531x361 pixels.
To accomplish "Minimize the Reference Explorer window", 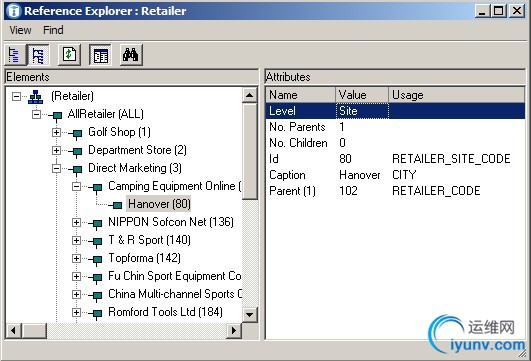I will pos(483,11).
